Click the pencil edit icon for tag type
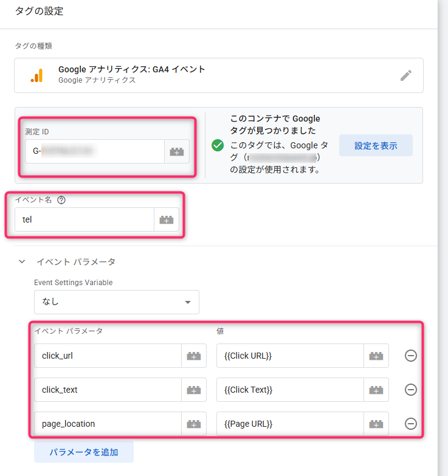 (x=405, y=75)
